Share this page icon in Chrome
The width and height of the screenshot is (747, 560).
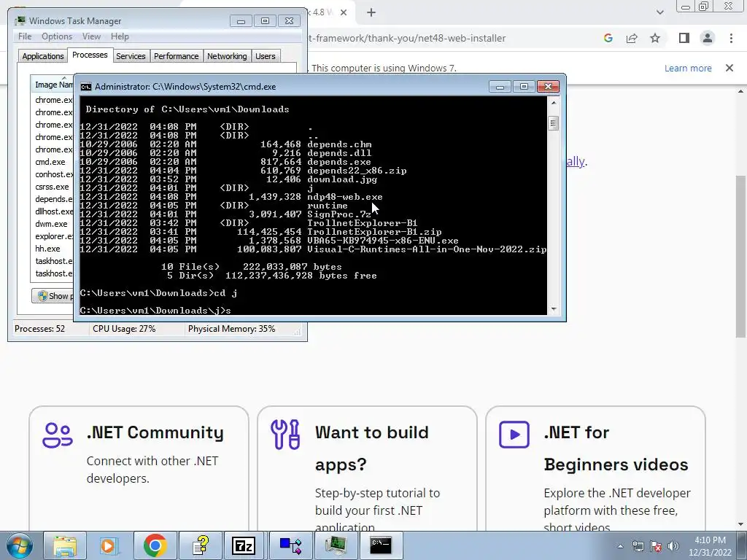click(x=632, y=38)
